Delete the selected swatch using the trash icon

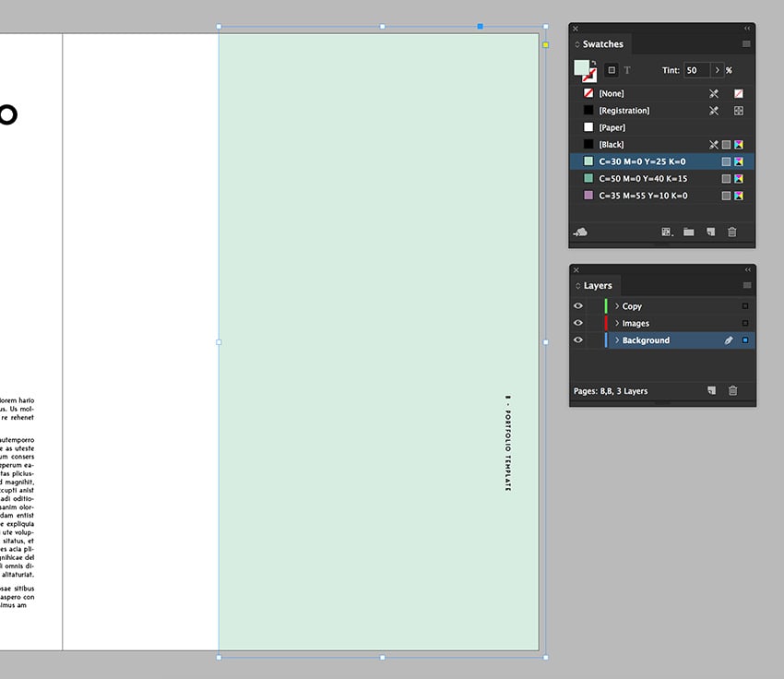(732, 232)
